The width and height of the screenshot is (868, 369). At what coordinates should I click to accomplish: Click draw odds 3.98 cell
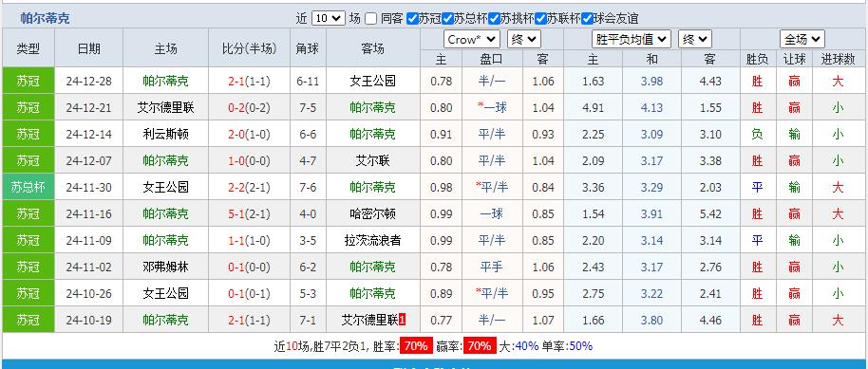[652, 82]
